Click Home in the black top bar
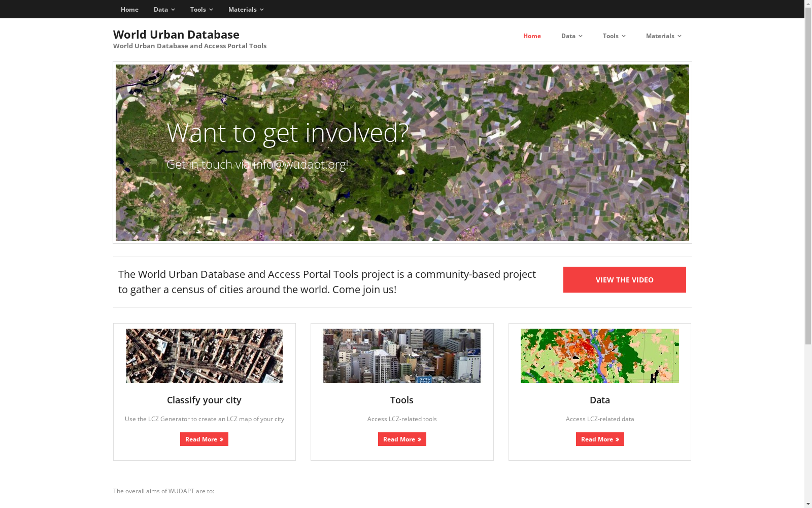Viewport: 812px width, 508px height. click(x=129, y=9)
